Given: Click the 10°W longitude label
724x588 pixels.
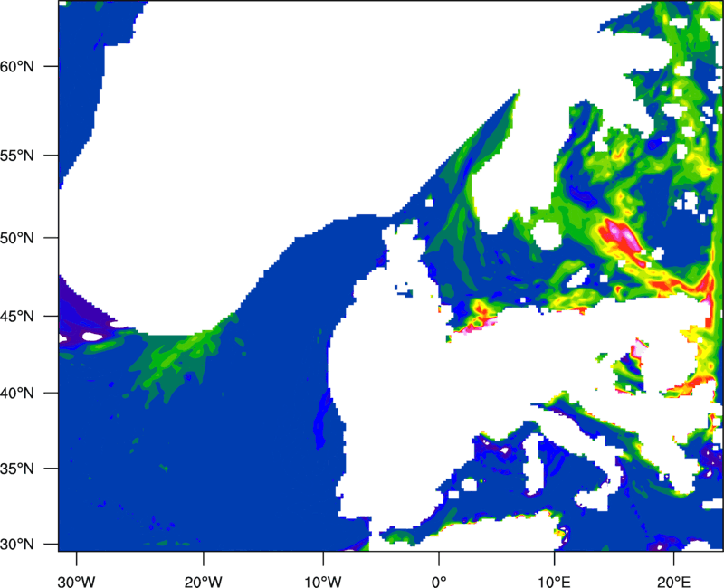Looking at the screenshot, I should pyautogui.click(x=322, y=582).
